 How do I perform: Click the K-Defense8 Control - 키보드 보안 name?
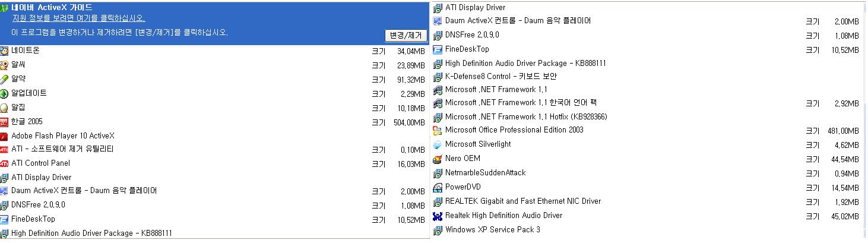point(500,76)
